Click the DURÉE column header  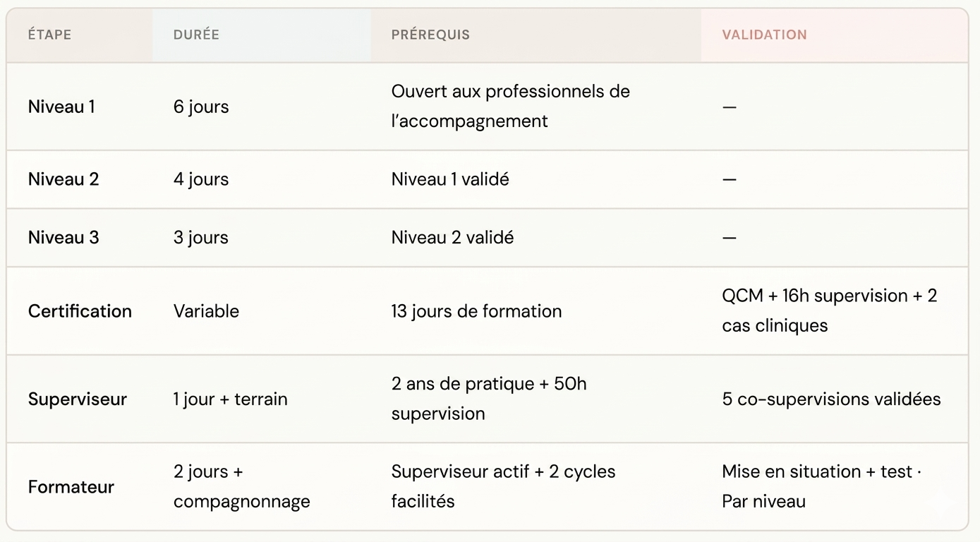coord(196,35)
